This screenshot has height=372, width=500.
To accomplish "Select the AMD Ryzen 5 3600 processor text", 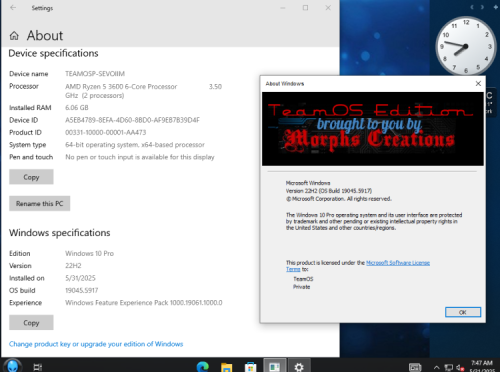I will (x=143, y=91).
